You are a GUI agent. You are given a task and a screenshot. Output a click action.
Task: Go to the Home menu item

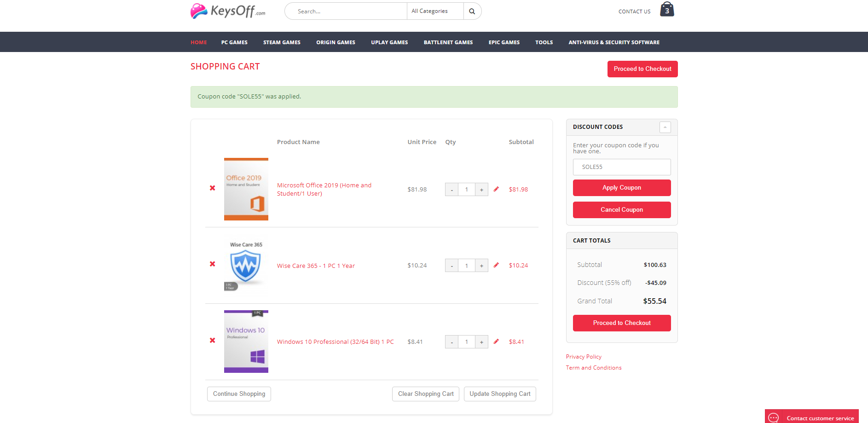coord(199,42)
